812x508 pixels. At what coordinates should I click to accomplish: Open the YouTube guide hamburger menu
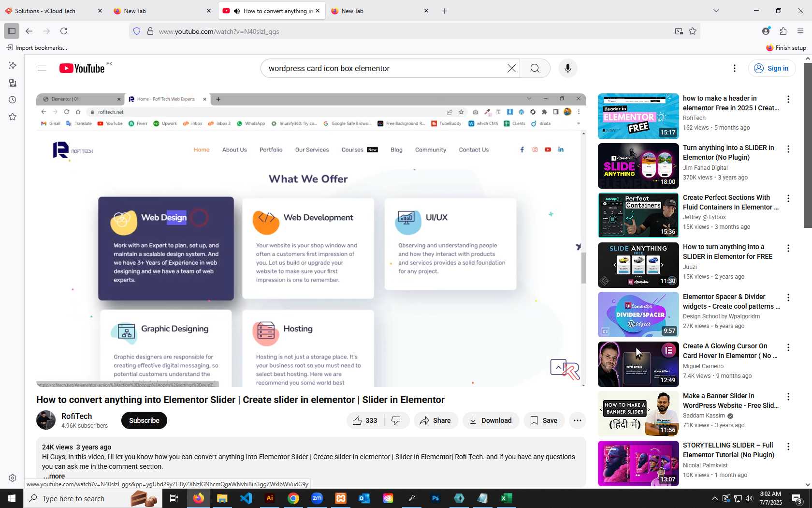(42, 68)
